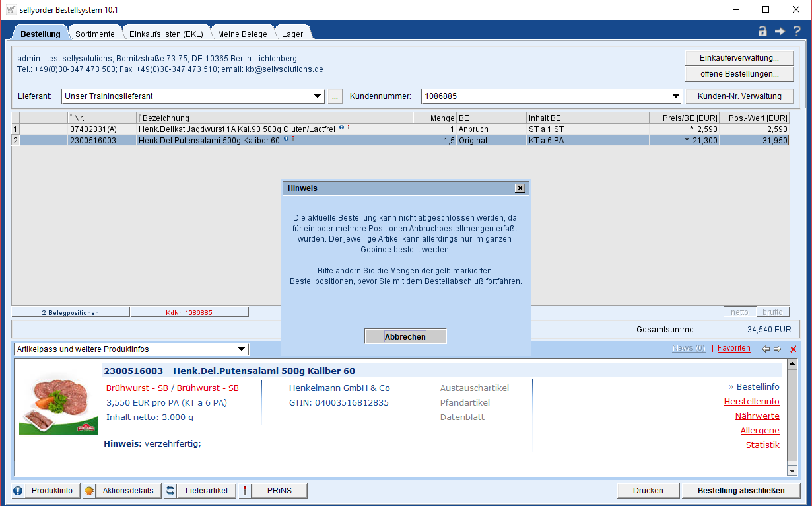This screenshot has height=506, width=812.
Task: Click the Anbruch cell in row 1
Action: tap(491, 129)
